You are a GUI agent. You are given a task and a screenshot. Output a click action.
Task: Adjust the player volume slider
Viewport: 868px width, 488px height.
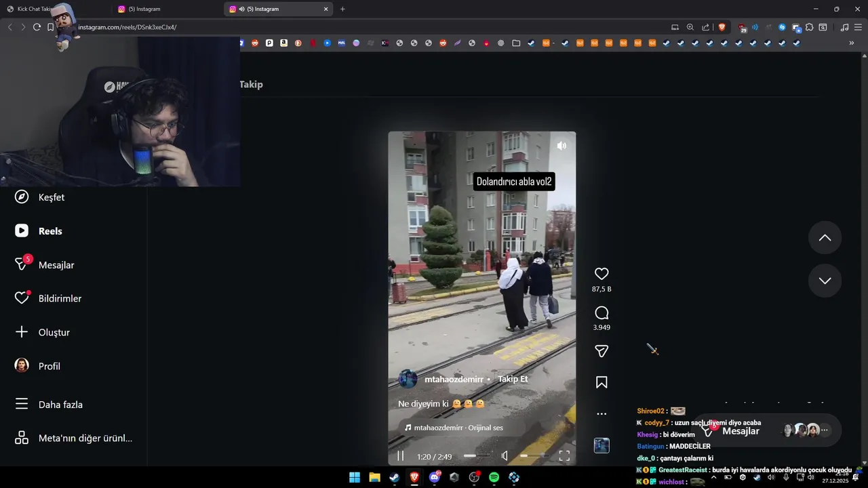click(534, 456)
